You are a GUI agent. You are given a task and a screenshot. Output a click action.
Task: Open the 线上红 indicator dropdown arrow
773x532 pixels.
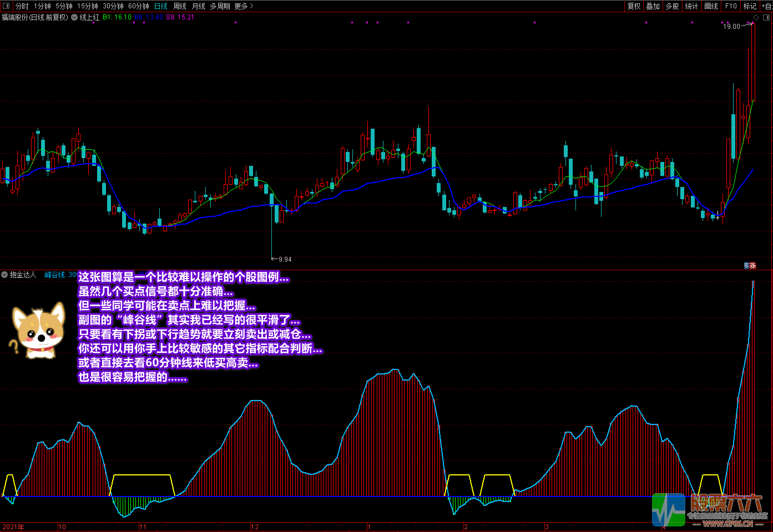point(74,17)
